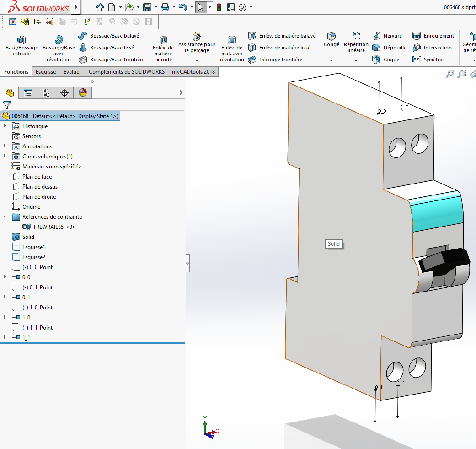Expand the panel tabs chevron arrow

pyautogui.click(x=181, y=92)
